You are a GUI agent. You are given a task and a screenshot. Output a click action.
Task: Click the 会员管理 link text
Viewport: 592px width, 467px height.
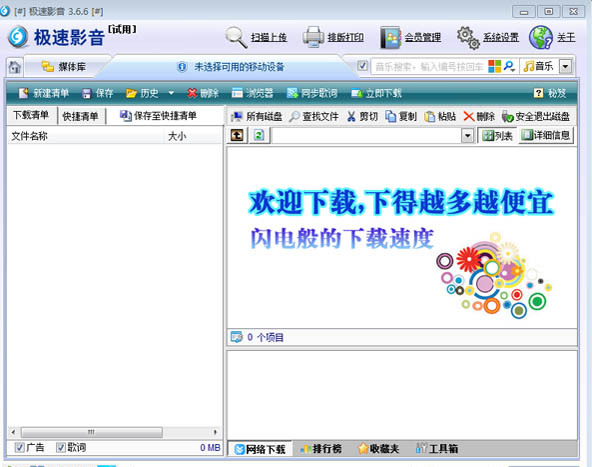(x=422, y=37)
